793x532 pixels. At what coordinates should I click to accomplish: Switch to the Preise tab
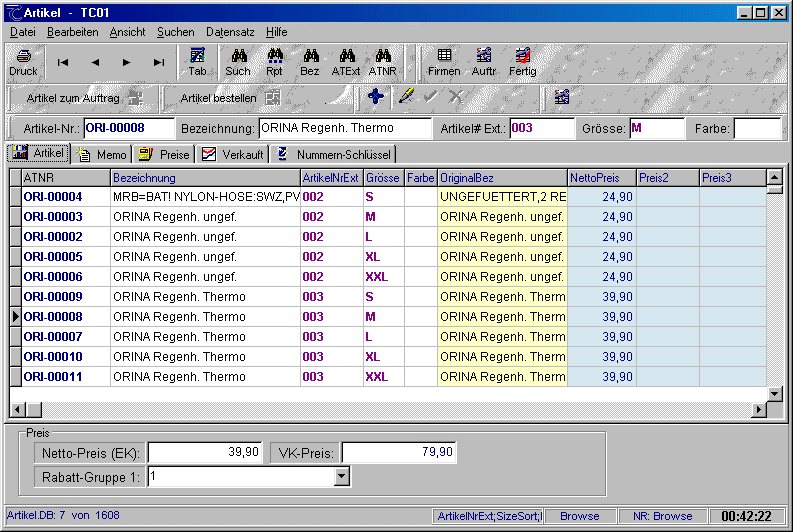(165, 154)
